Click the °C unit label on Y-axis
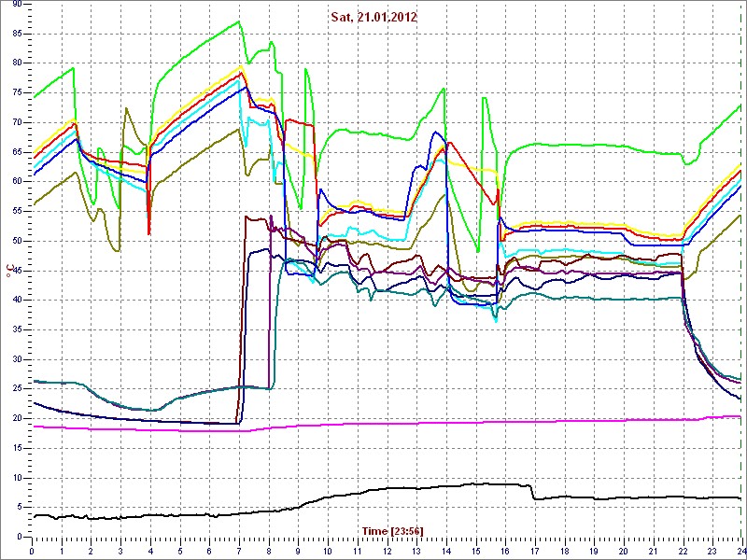The height and width of the screenshot is (560, 747). pos(9,271)
